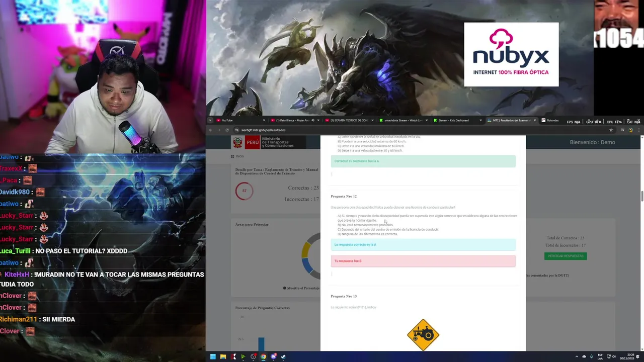Click the 'Total de Correctos : 23' text
This screenshot has height=362, width=644.
pos(565,238)
